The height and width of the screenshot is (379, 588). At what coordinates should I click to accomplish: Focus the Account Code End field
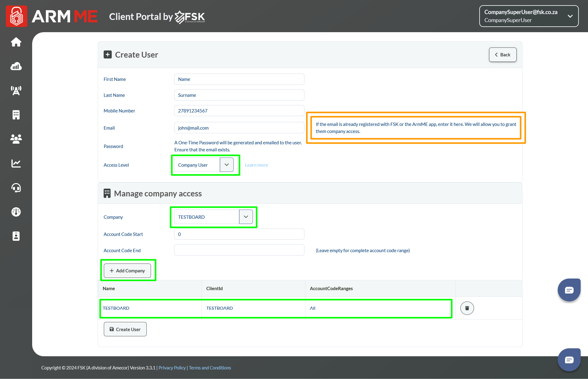[239, 250]
